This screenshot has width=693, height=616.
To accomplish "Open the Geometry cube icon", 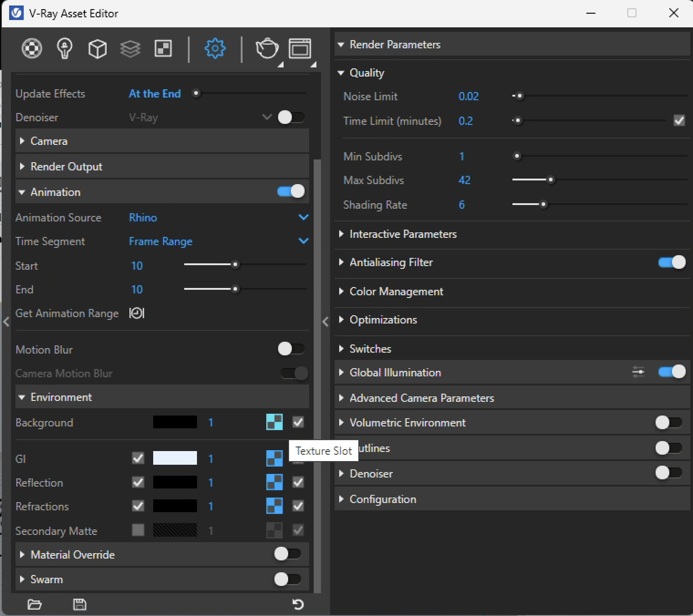I will pyautogui.click(x=98, y=48).
